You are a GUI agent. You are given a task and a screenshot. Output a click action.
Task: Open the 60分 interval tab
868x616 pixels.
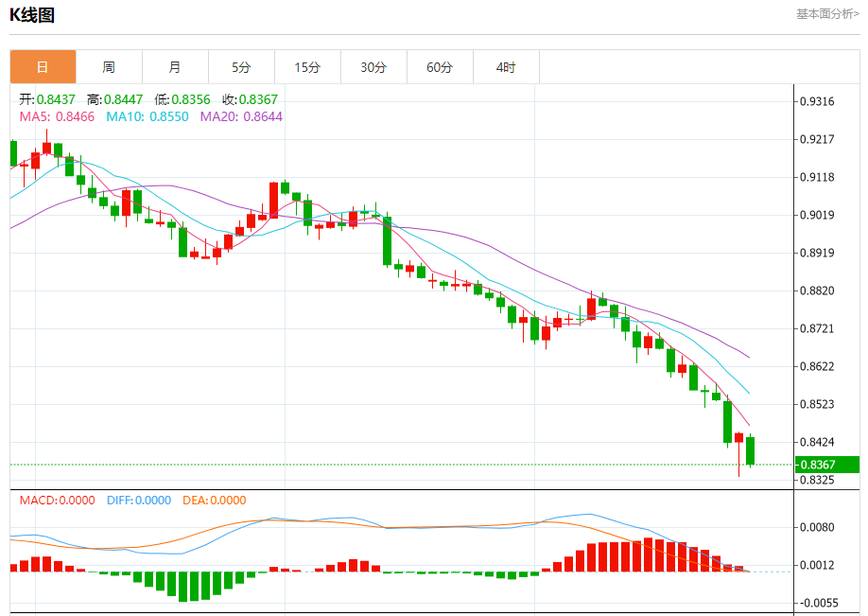pos(440,67)
